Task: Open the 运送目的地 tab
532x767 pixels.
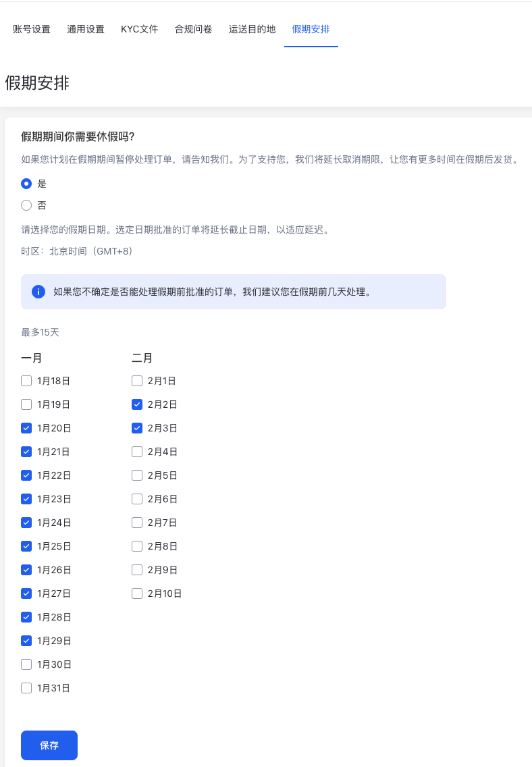Action: pyautogui.click(x=252, y=29)
